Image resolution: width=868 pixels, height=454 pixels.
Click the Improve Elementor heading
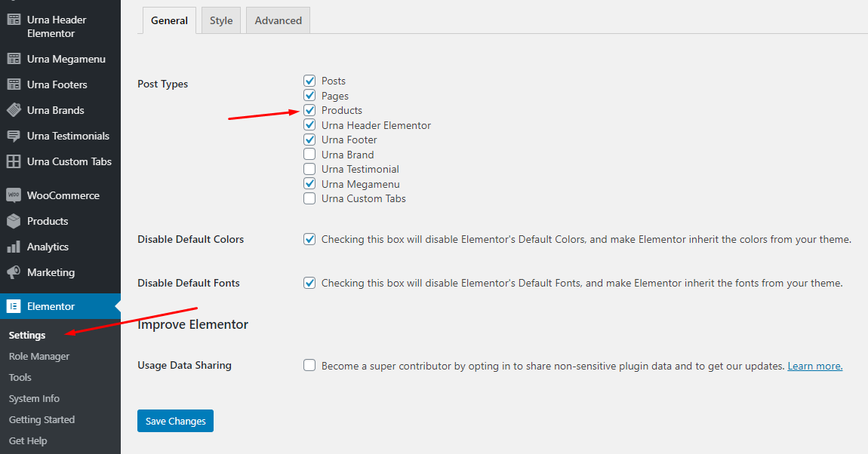(192, 324)
